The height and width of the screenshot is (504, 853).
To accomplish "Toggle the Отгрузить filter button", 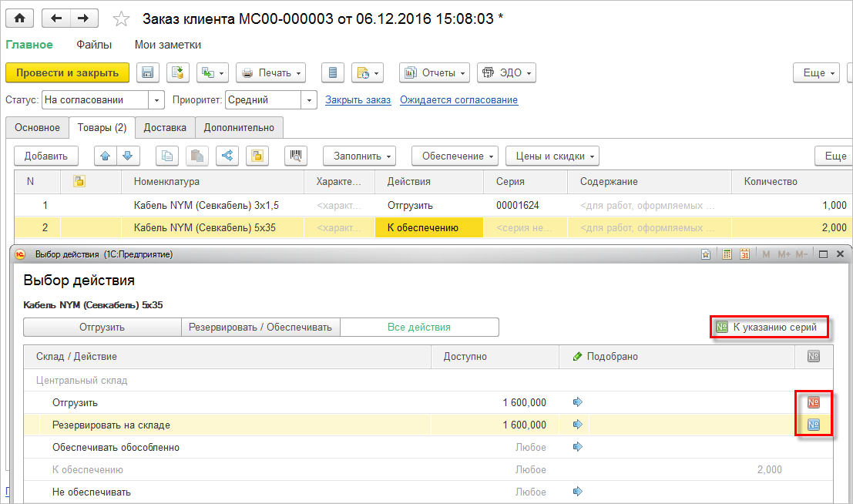I will [102, 327].
